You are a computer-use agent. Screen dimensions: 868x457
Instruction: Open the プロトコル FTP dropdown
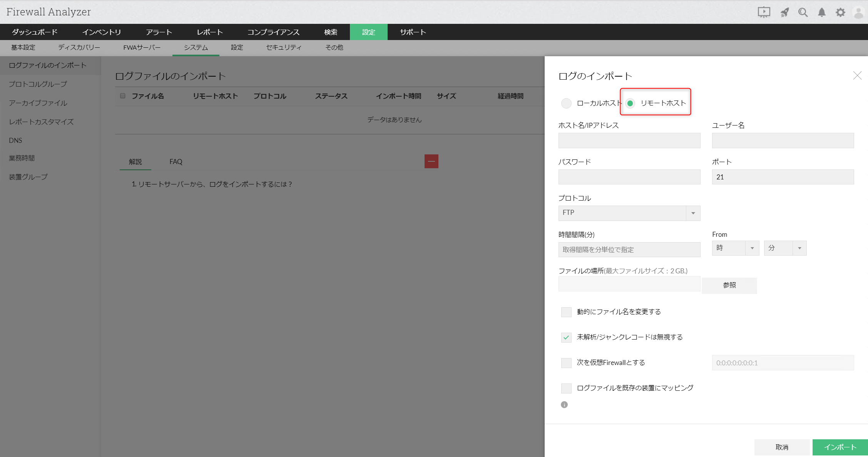(629, 213)
